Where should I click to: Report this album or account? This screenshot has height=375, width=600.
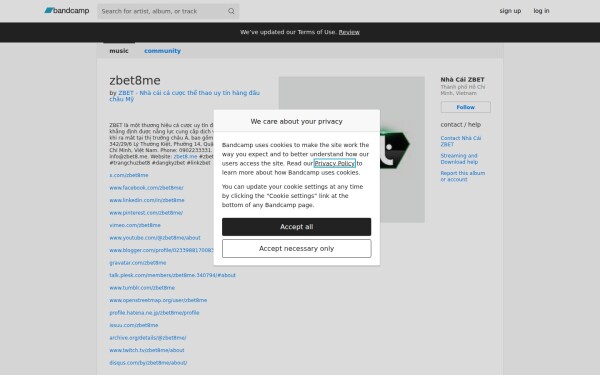pos(463,176)
